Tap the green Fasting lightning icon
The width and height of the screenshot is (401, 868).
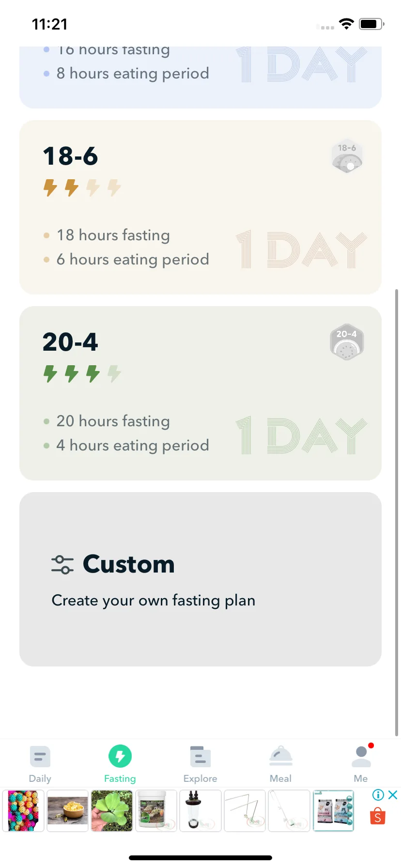(x=120, y=756)
